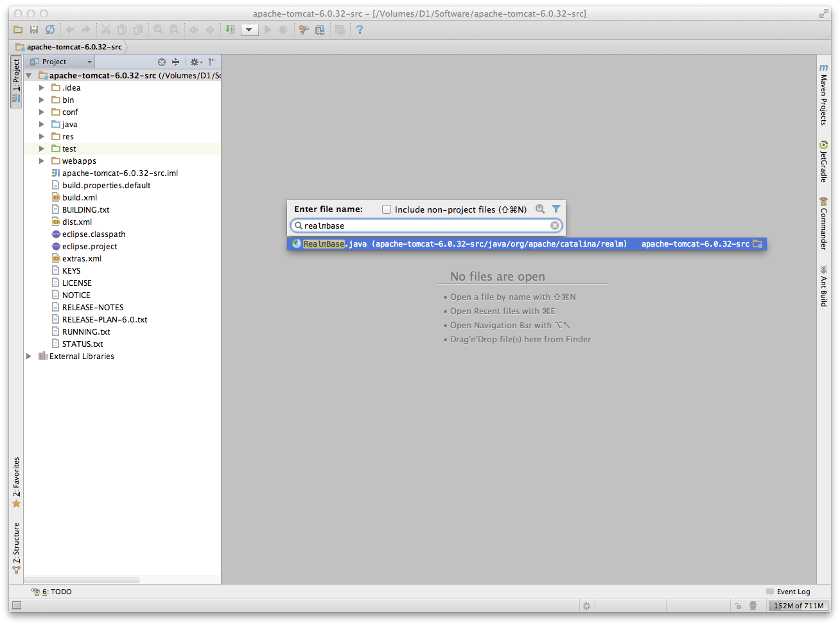
Task: Click the tool window toggle in status bar corner
Action: 17,606
